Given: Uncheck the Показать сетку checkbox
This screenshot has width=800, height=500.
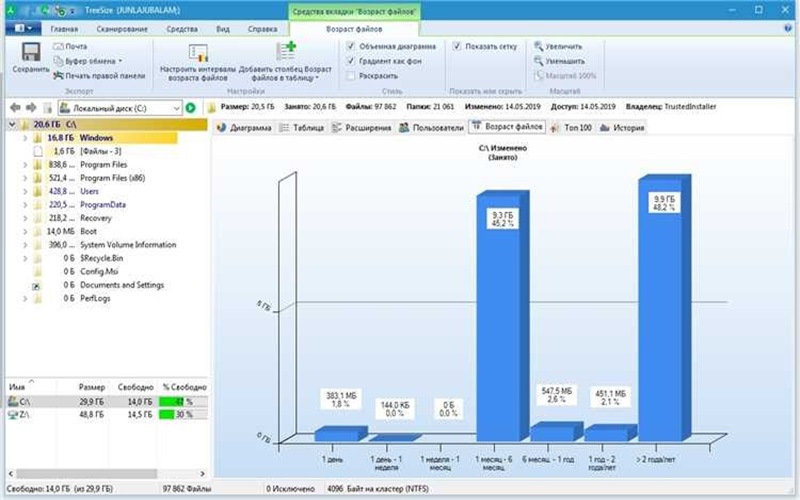Looking at the screenshot, I should point(457,46).
